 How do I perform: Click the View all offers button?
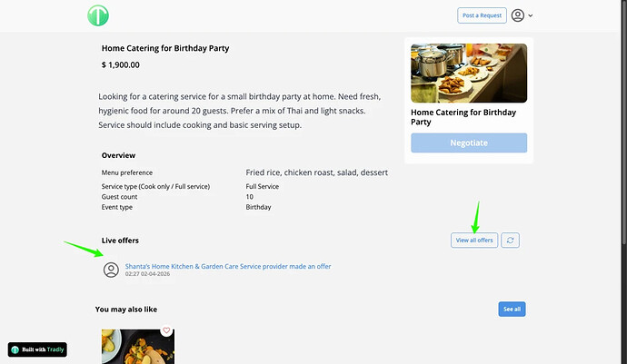(474, 241)
